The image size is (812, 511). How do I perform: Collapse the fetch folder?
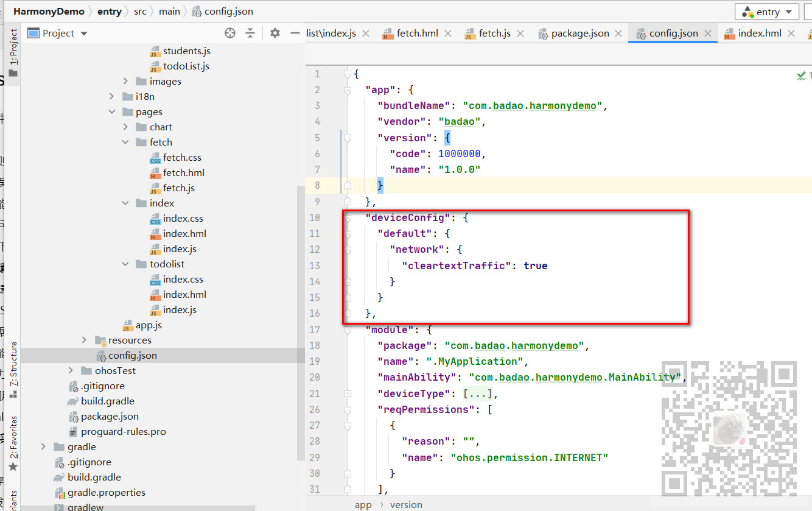click(x=125, y=142)
